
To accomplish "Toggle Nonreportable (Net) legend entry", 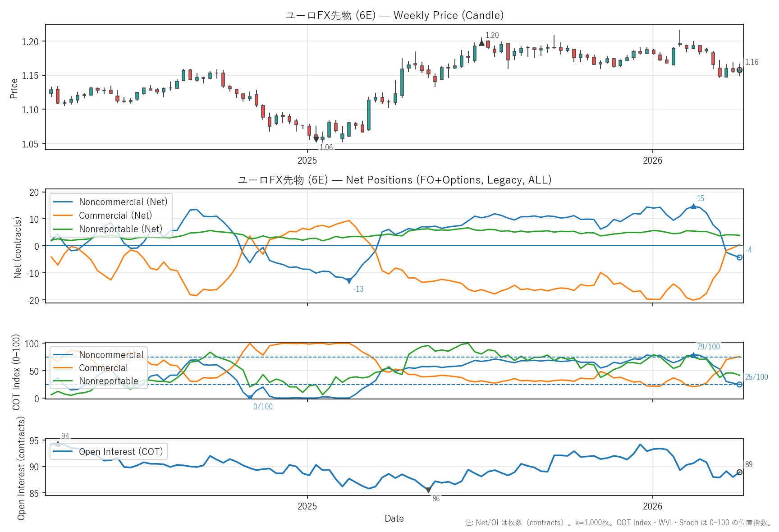I will [x=120, y=229].
